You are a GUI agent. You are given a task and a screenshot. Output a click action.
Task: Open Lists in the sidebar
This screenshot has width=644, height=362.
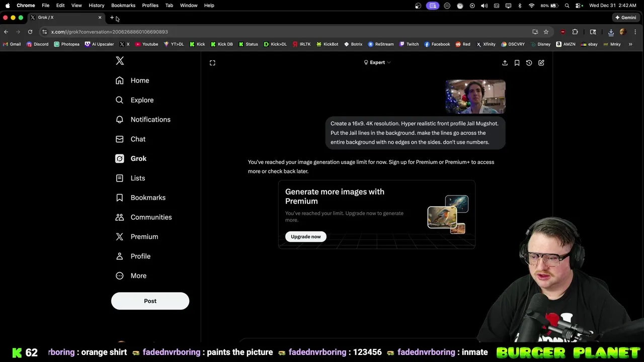point(130,178)
